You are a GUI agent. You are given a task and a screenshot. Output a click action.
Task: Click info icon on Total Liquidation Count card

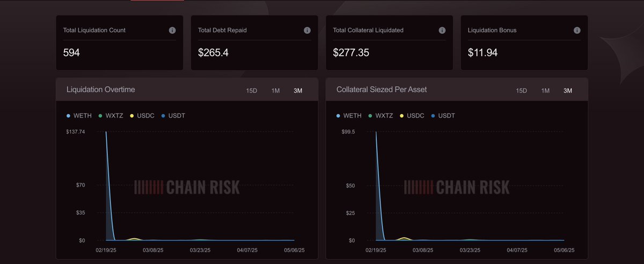[x=172, y=31]
